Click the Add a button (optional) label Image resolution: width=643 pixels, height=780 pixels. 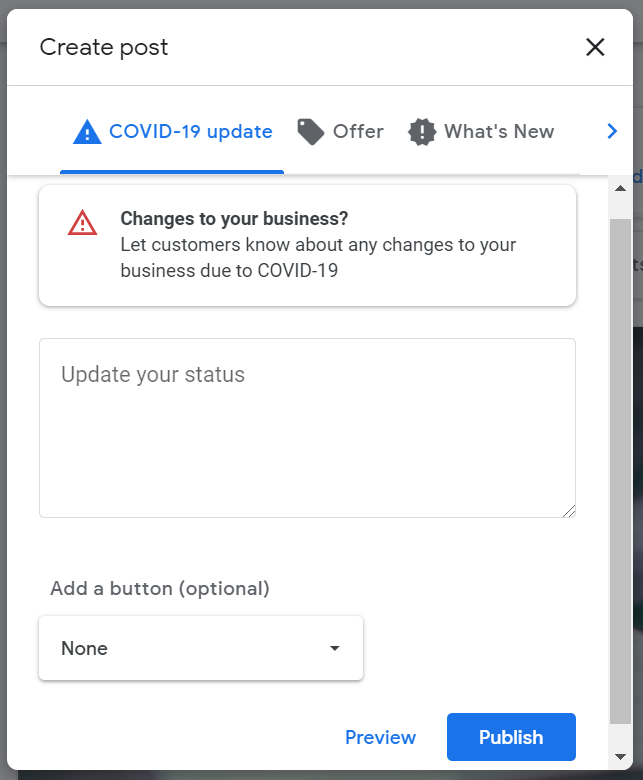160,588
